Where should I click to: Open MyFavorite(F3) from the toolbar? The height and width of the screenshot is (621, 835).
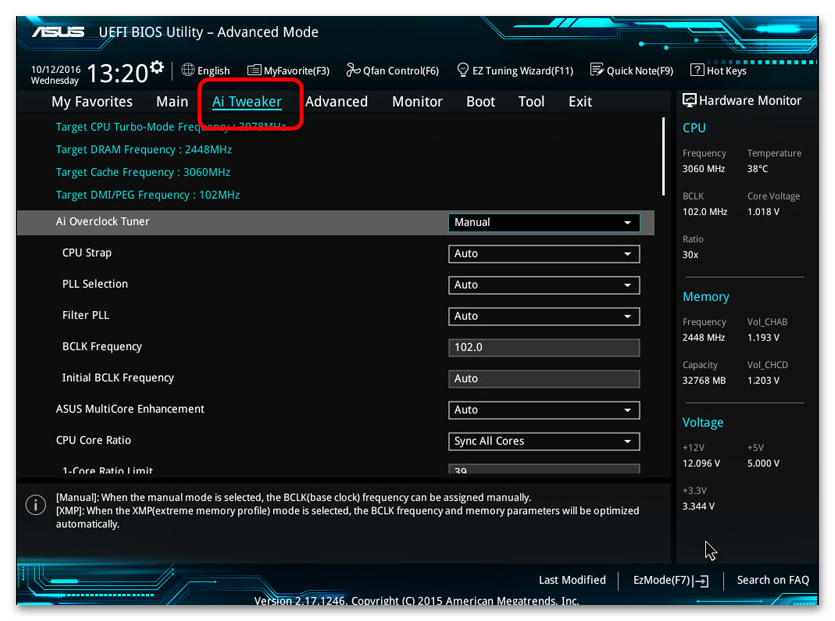tap(289, 70)
